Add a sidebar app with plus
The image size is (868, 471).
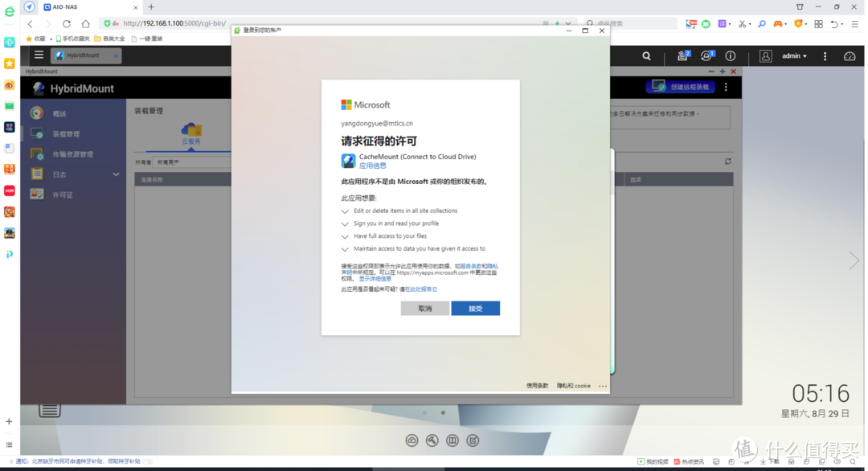point(9,422)
